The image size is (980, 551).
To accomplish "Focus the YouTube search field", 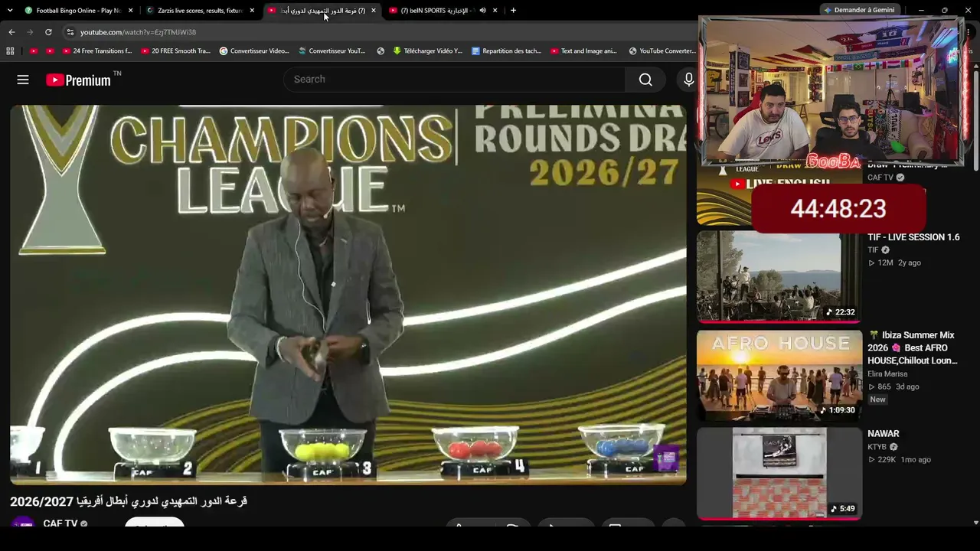I will [455, 80].
